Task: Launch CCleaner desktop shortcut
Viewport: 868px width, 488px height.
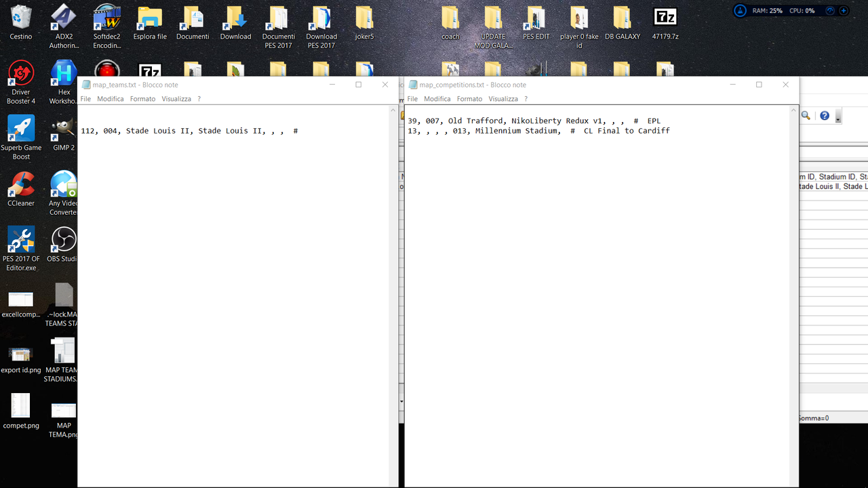Action: (x=21, y=189)
